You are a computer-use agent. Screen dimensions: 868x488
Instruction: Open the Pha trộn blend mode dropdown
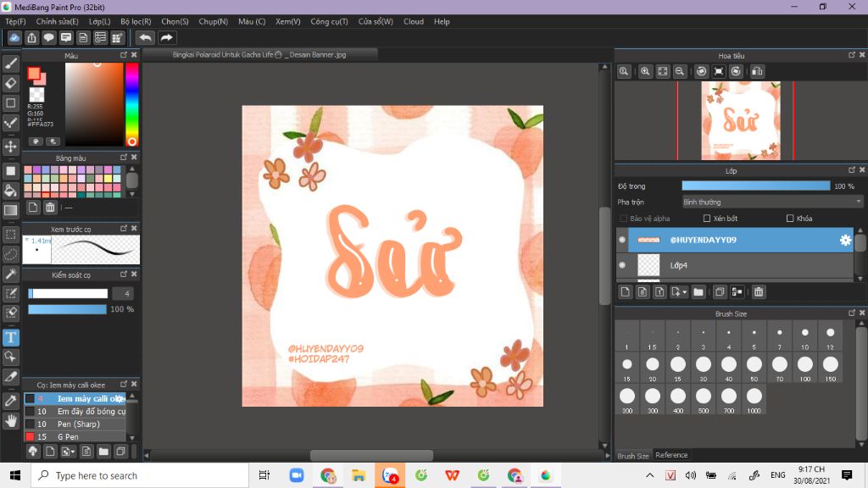coord(772,202)
